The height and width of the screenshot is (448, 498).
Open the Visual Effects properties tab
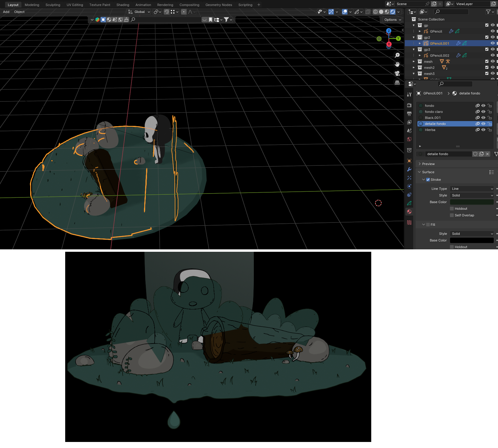[409, 178]
